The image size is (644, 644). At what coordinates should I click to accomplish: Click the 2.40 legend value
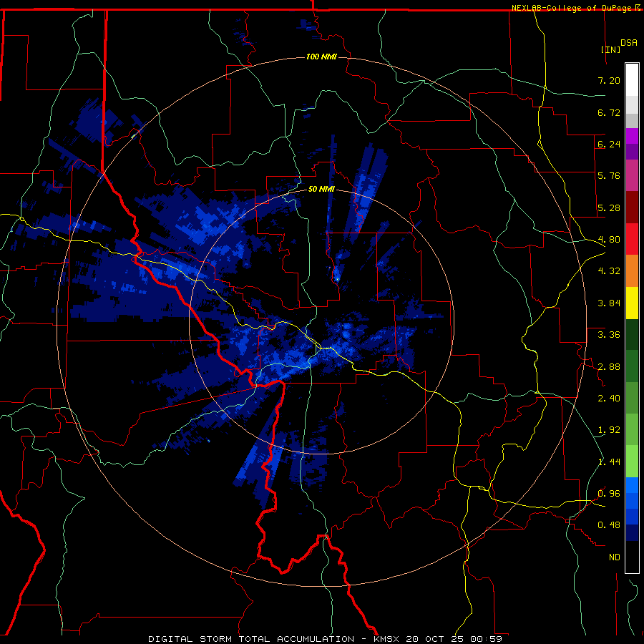609,399
